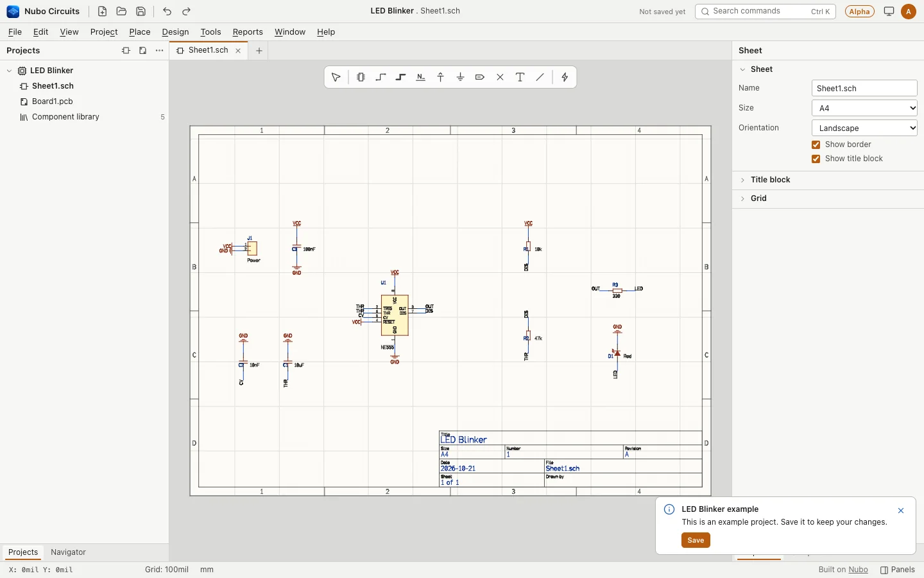Place a power port with up-arrow tool
Image resolution: width=924 pixels, height=578 pixels.
click(x=441, y=77)
